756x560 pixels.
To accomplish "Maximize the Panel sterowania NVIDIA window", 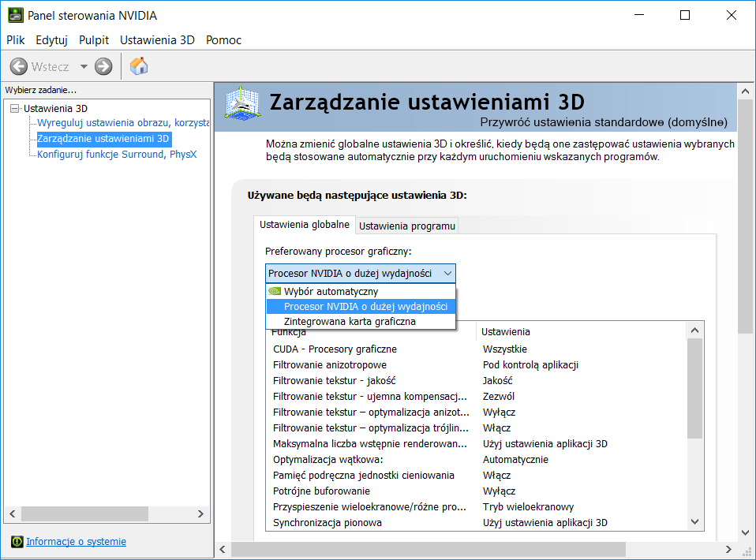I will point(685,16).
